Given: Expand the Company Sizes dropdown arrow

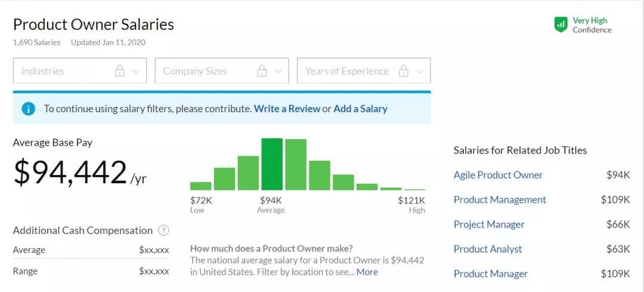Looking at the screenshot, I should (x=278, y=71).
